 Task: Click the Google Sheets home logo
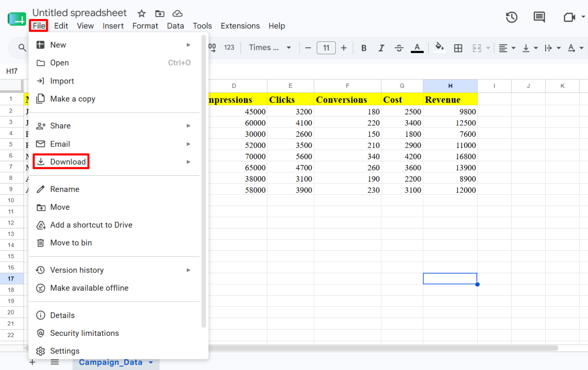tap(17, 19)
